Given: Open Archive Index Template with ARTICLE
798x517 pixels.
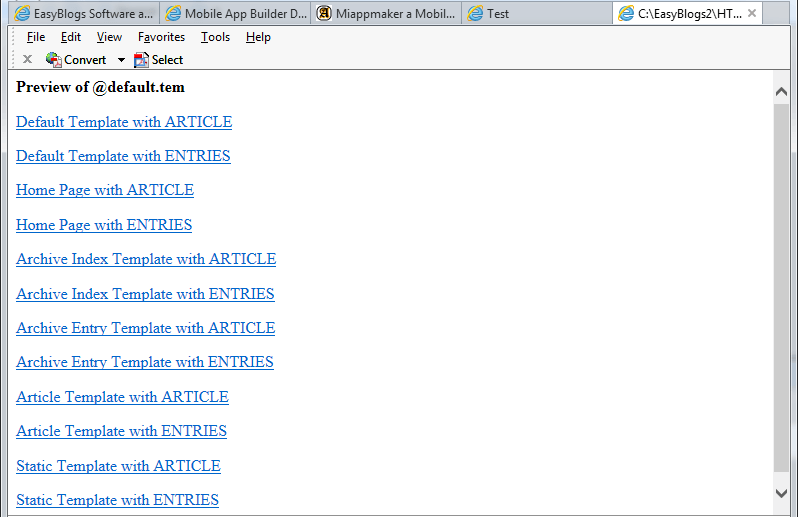Looking at the screenshot, I should click(x=146, y=259).
